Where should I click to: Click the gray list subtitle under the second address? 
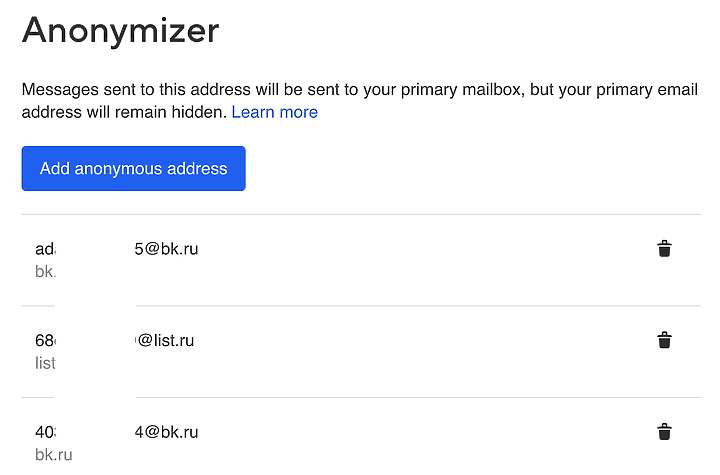(x=45, y=363)
